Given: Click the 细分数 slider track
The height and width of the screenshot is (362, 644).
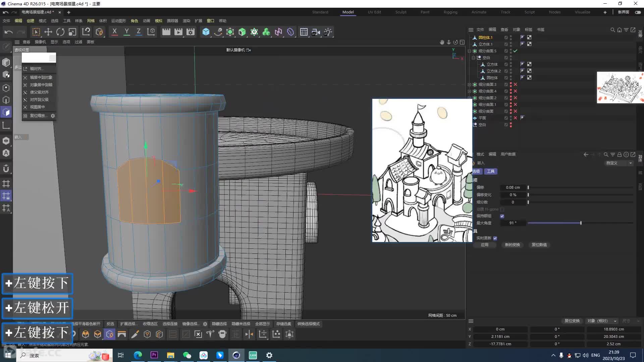Looking at the screenshot, I should (580, 202).
